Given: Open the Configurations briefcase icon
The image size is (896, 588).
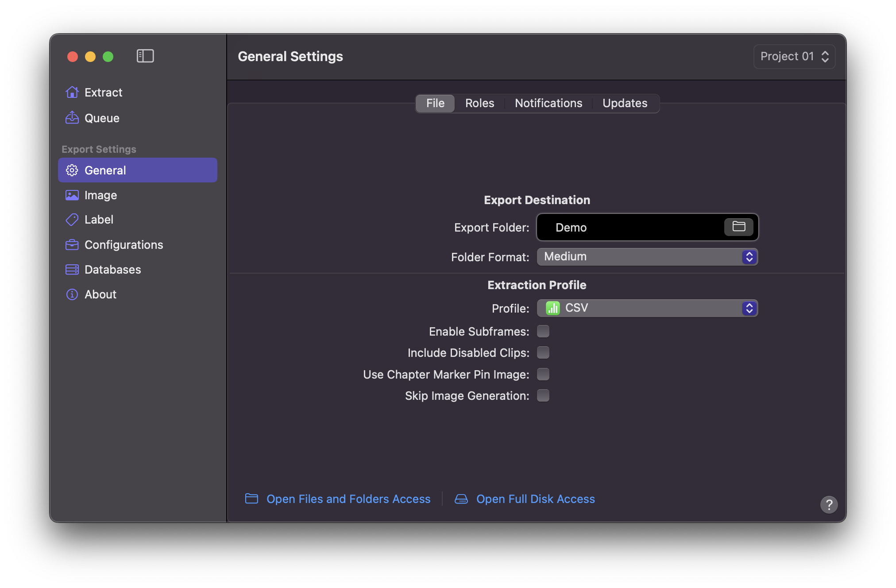Looking at the screenshot, I should [72, 245].
